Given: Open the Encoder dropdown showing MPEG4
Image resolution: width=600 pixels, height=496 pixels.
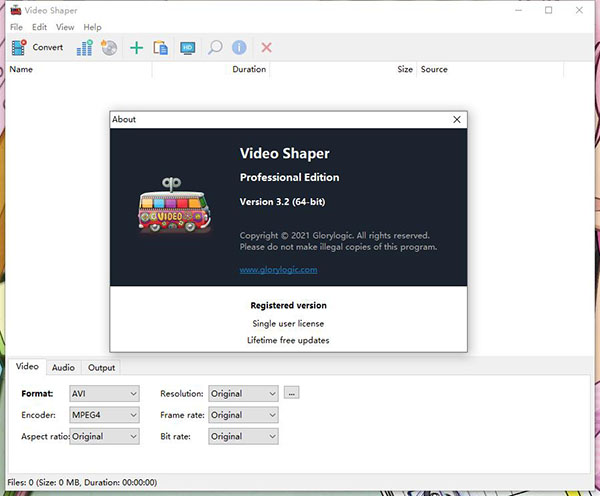Looking at the screenshot, I should tap(104, 415).
